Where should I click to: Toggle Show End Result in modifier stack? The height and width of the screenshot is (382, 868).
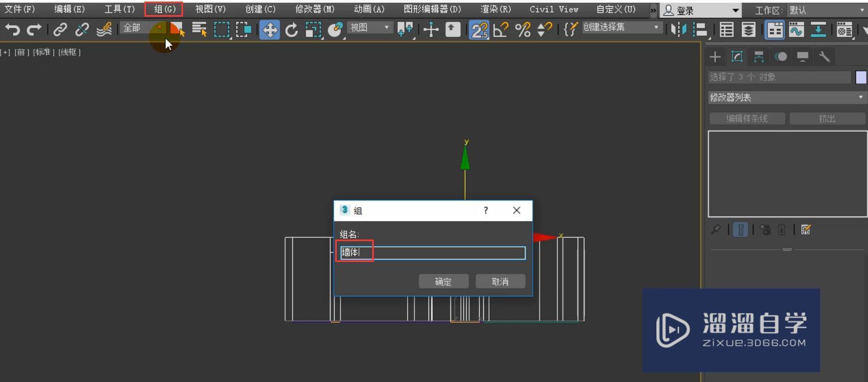[x=740, y=230]
